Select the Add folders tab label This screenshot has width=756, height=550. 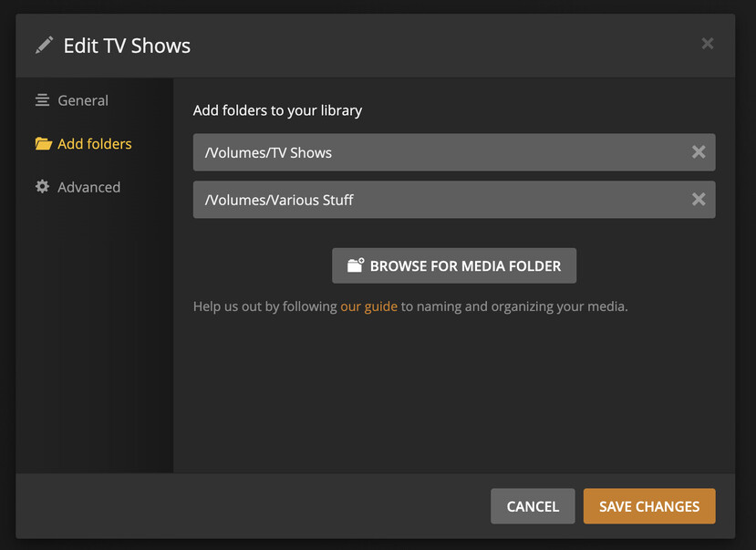click(95, 143)
